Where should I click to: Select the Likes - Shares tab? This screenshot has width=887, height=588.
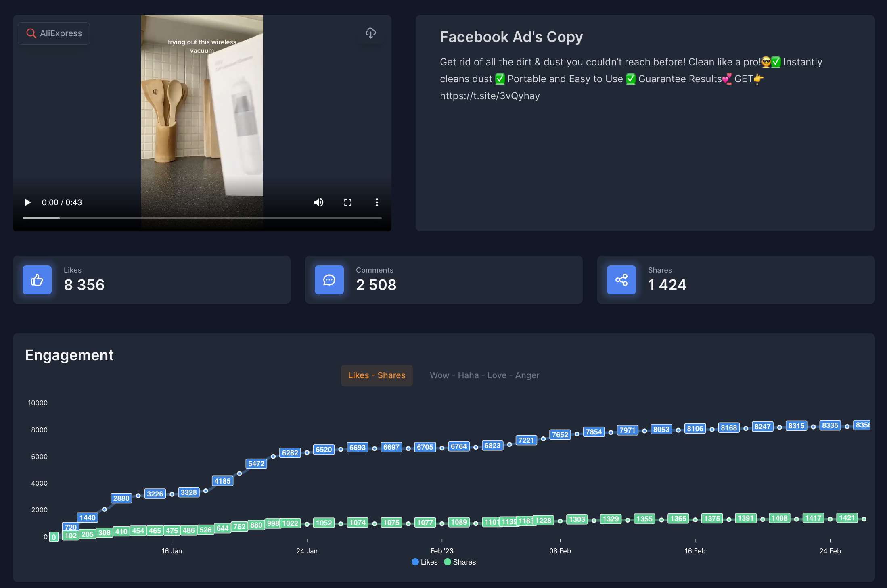point(377,375)
